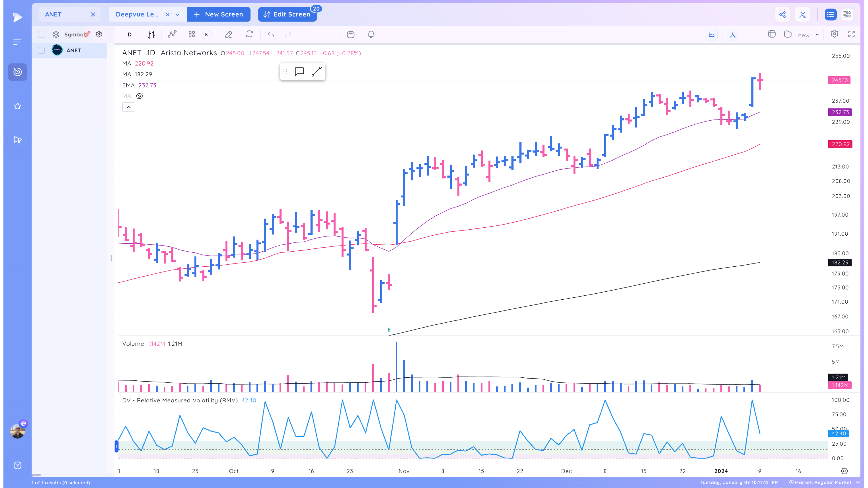Share to X (Twitter) icon

tap(802, 14)
